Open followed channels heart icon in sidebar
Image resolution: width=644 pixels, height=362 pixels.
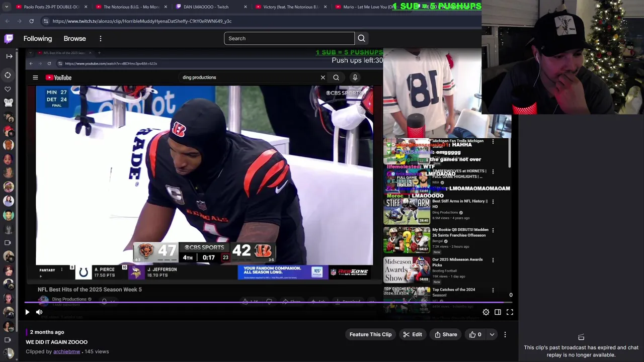[x=8, y=89]
